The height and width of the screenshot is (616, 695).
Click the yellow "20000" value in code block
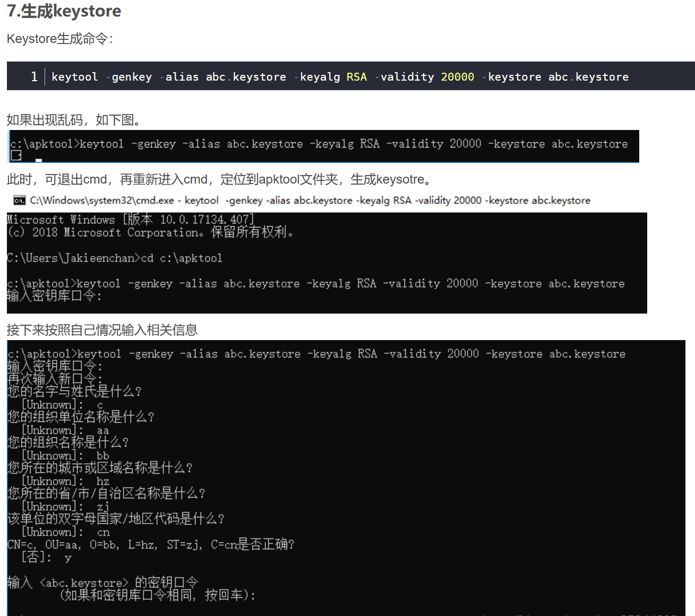point(457,77)
